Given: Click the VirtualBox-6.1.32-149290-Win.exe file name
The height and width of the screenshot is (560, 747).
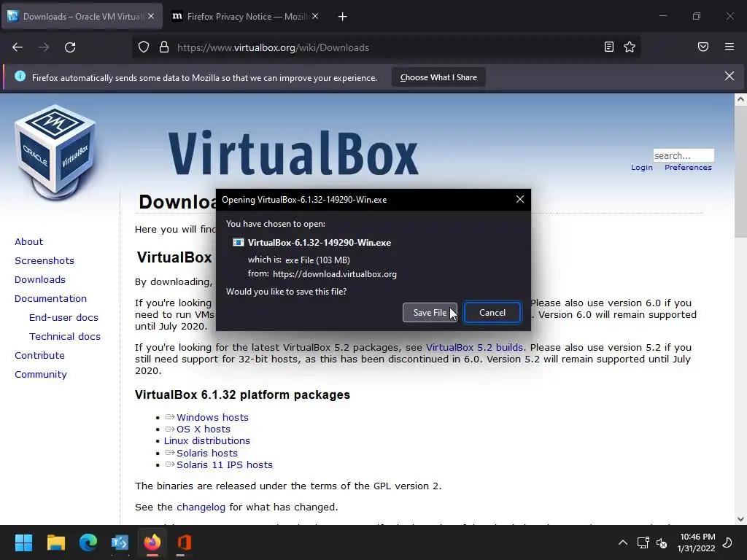Looking at the screenshot, I should coord(320,242).
